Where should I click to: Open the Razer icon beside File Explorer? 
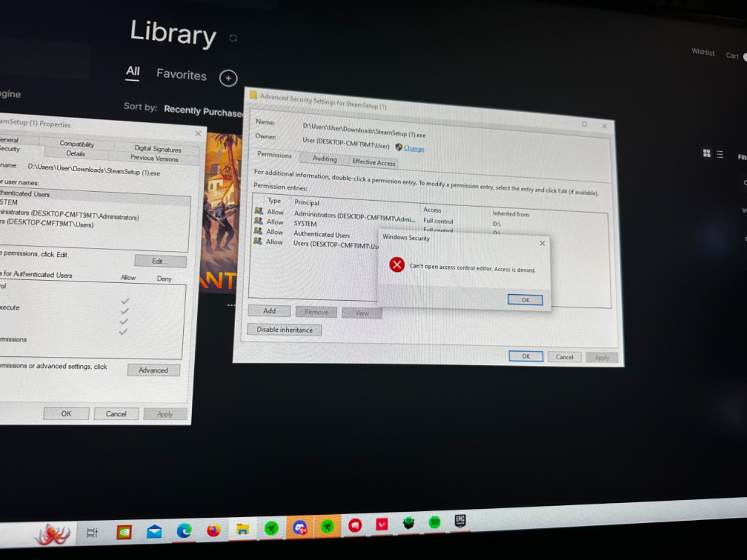click(271, 528)
